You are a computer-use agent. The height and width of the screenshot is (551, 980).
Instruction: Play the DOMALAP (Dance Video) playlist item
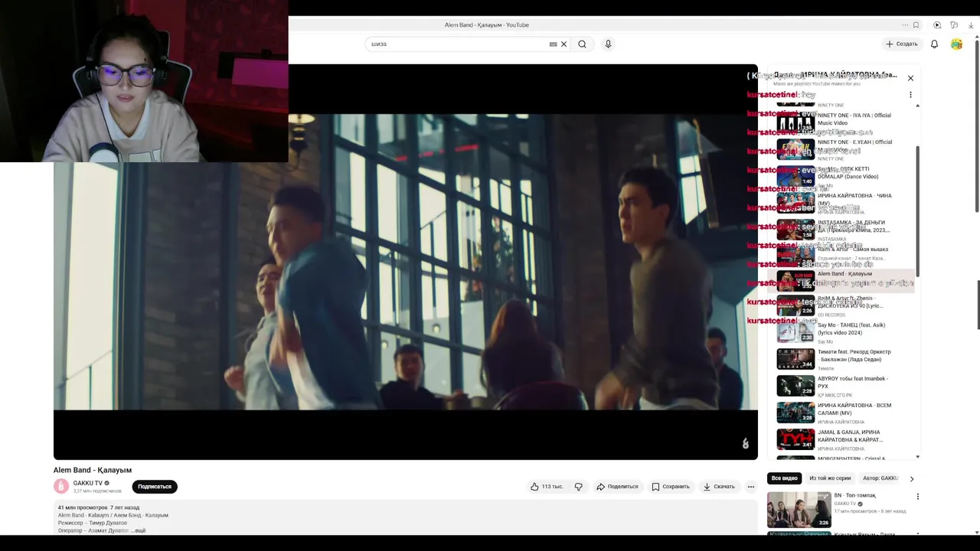(841, 175)
